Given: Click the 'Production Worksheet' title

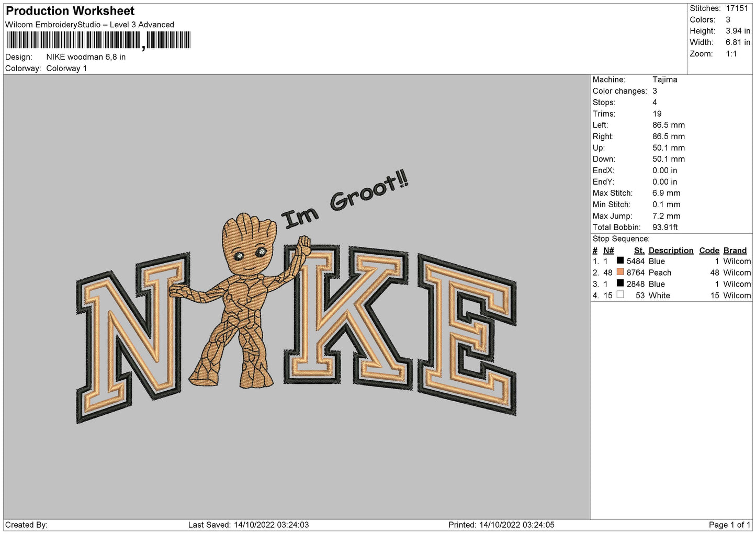Looking at the screenshot, I should click(x=70, y=10).
